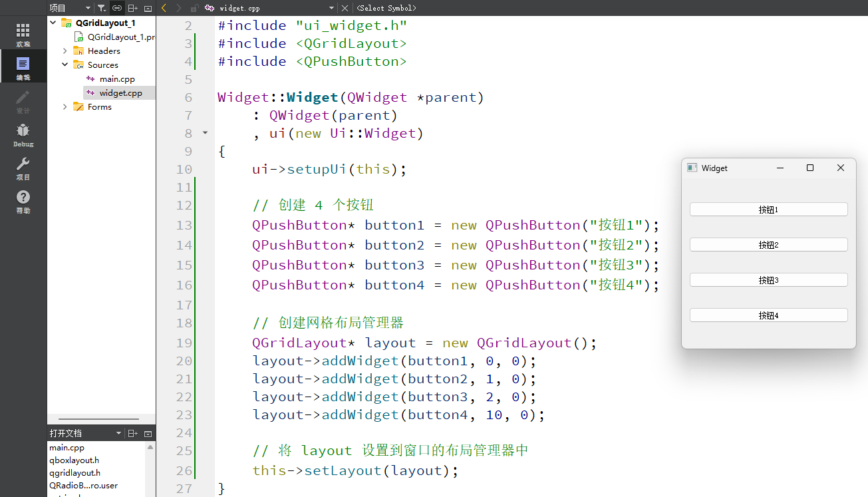Select the Debug mode icon in sidebar
The width and height of the screenshot is (868, 497).
click(23, 132)
